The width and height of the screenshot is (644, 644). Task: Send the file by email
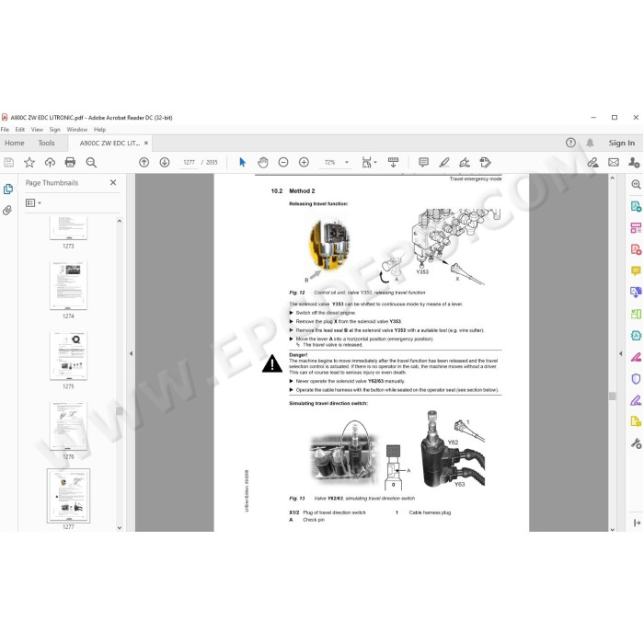click(614, 162)
